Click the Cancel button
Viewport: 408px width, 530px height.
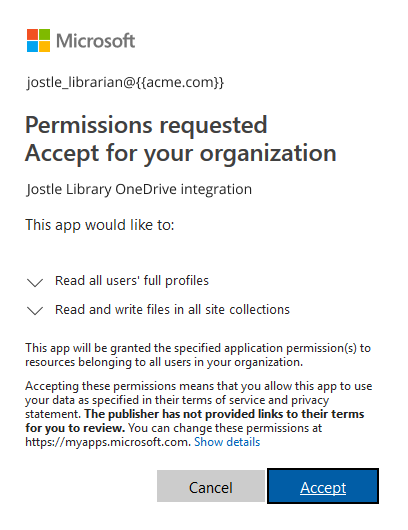[x=211, y=486]
